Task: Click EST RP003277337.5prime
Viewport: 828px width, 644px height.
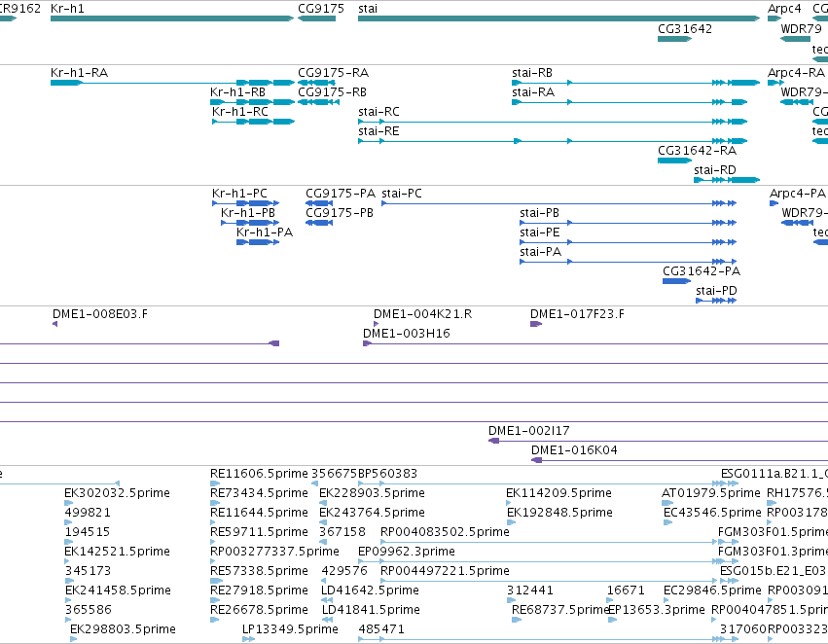Action: click(213, 561)
